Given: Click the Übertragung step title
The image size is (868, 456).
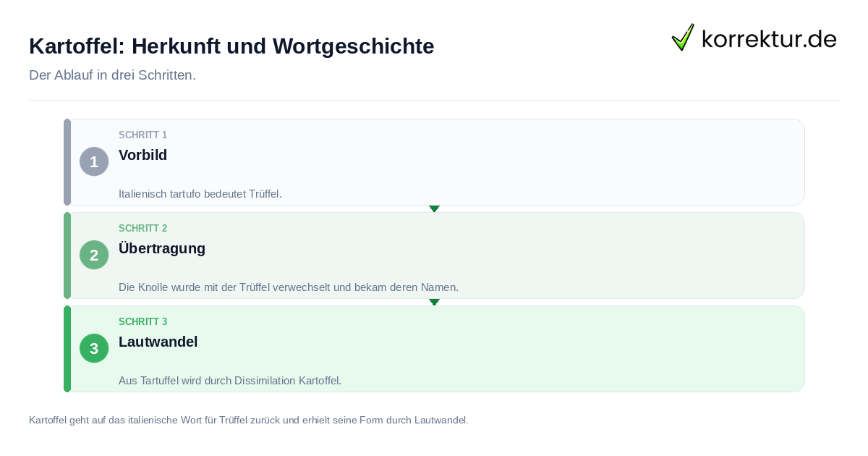Looking at the screenshot, I should (x=162, y=248).
